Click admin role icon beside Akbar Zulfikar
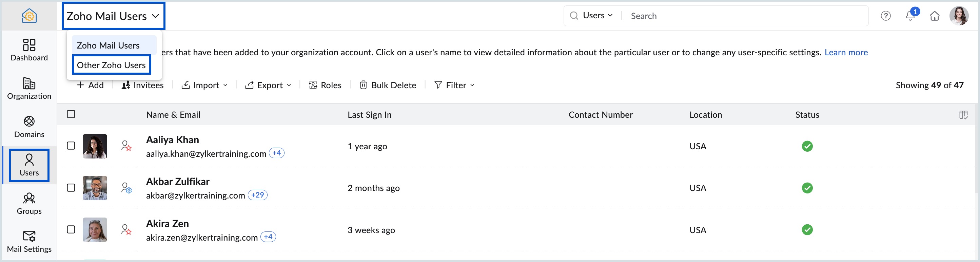The width and height of the screenshot is (980, 262). click(x=126, y=188)
